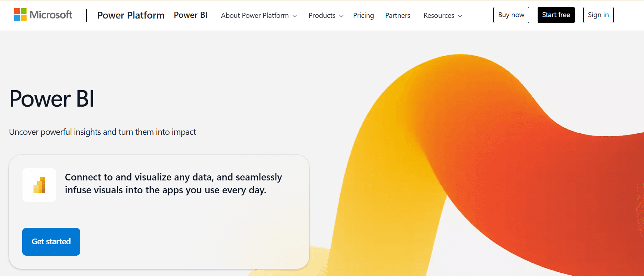Expand the Resources dropdown

439,15
